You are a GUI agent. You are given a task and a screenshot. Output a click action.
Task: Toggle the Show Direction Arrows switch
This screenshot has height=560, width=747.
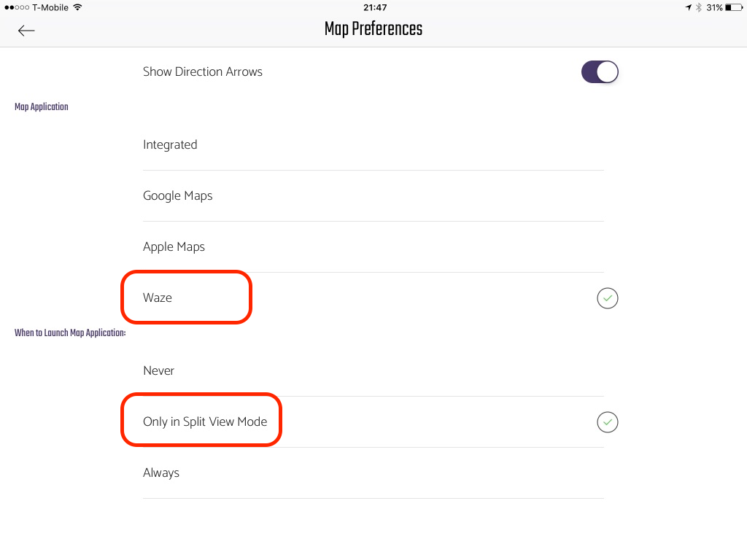pyautogui.click(x=600, y=72)
